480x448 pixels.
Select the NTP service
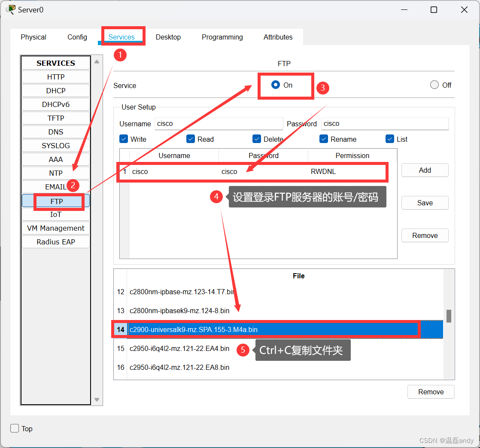tap(56, 174)
